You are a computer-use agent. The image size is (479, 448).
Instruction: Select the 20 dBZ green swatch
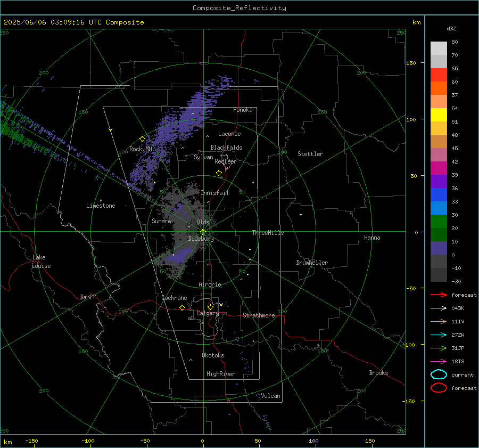pyautogui.click(x=439, y=222)
